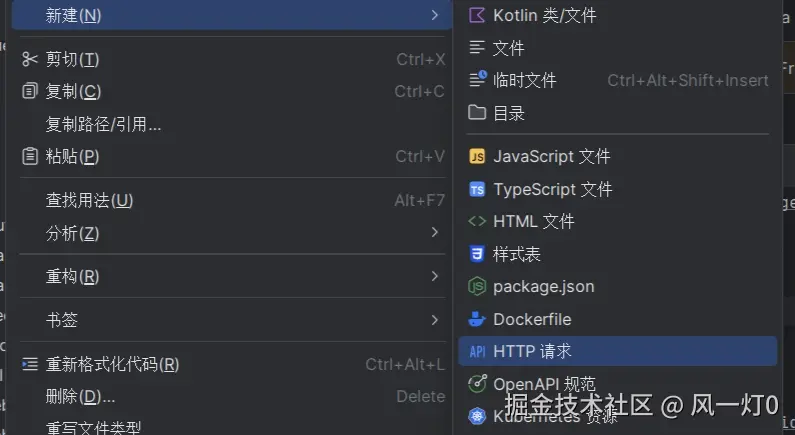This screenshot has height=435, width=795.
Task: Expand the 书签 submenu arrow
Action: 435,320
